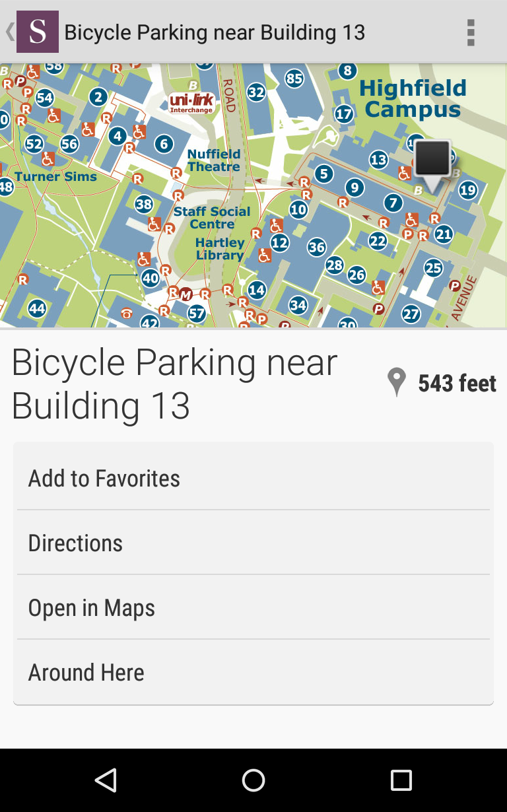The height and width of the screenshot is (812, 507).
Task: Open the three-dot overflow menu
Action: pyautogui.click(x=470, y=32)
